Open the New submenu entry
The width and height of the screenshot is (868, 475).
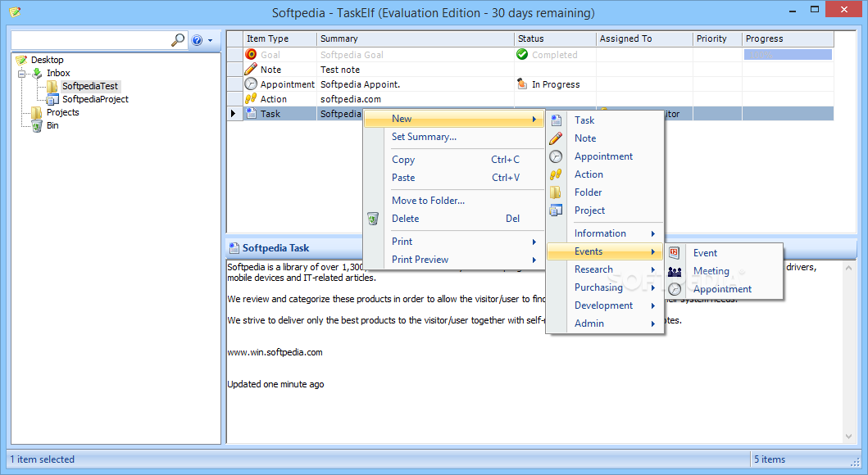454,119
